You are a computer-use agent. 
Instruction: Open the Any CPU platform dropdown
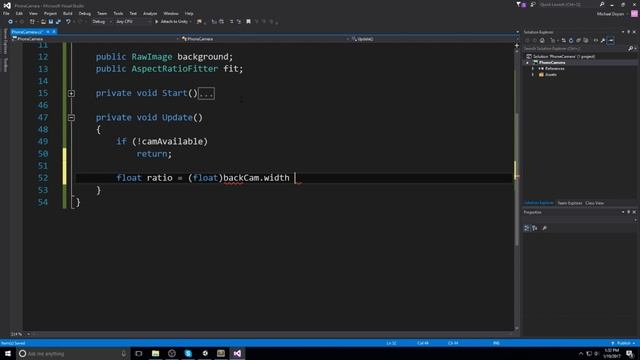click(x=133, y=22)
